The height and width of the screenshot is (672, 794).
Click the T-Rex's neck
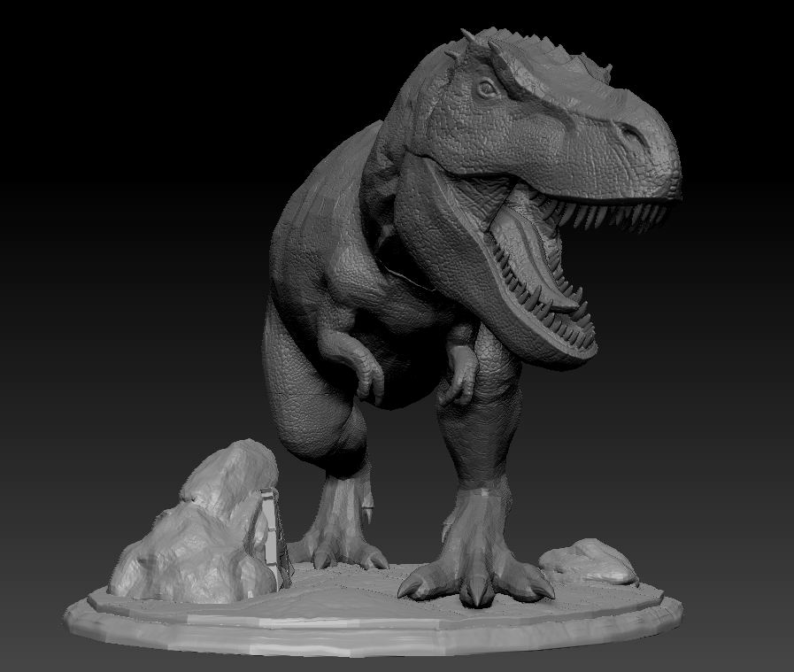[425, 177]
